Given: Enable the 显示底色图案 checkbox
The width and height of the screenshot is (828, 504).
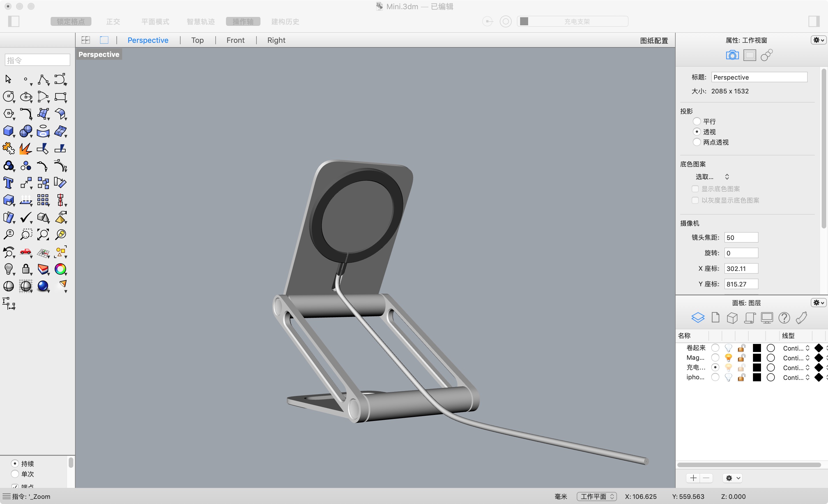Looking at the screenshot, I should (x=695, y=189).
